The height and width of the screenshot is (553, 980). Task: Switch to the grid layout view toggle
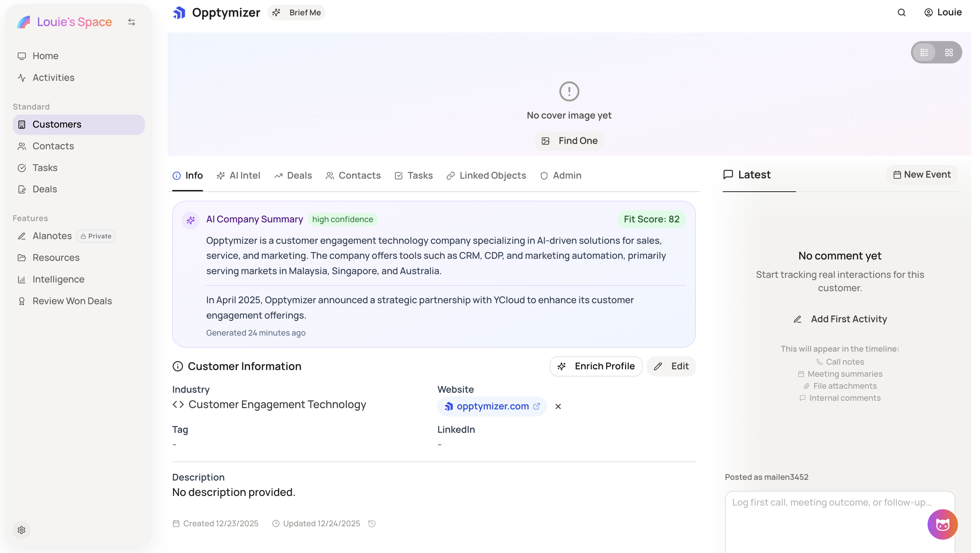(949, 52)
